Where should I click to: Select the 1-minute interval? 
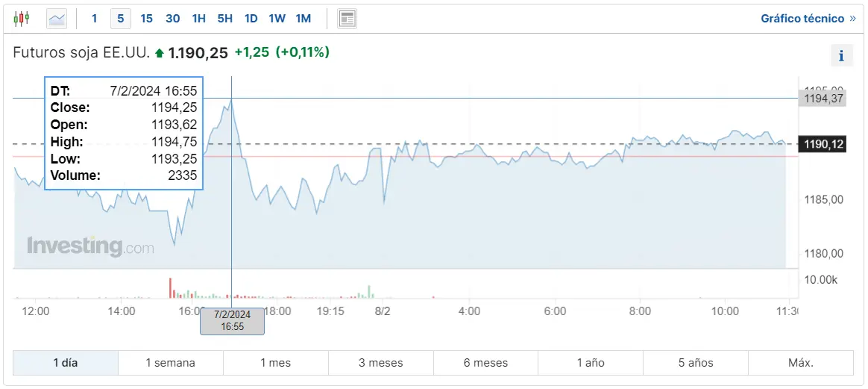94,18
